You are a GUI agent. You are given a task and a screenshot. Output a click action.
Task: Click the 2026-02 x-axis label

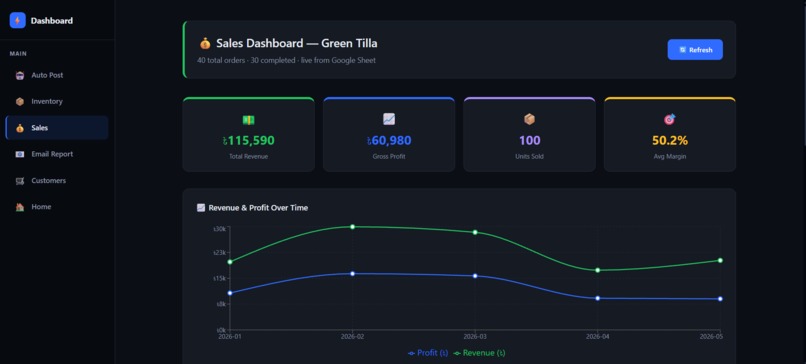(x=352, y=337)
